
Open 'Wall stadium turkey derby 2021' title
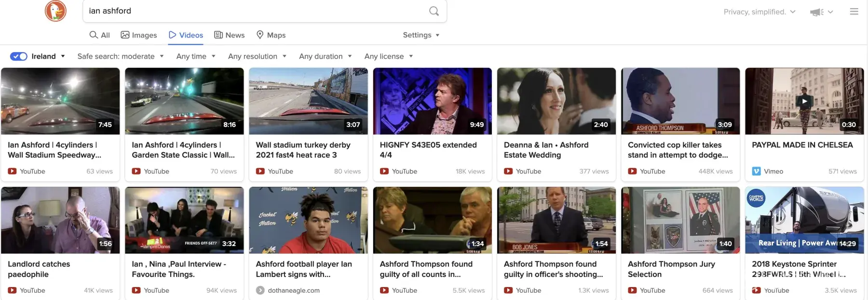pos(303,150)
